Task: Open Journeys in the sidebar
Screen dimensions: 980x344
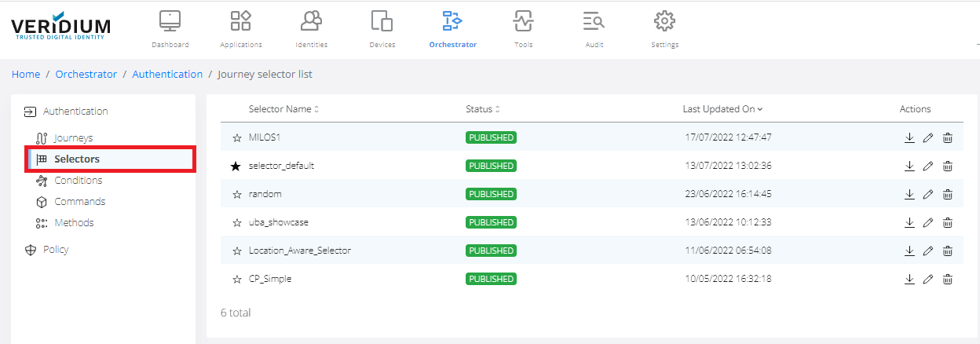Action: [73, 138]
